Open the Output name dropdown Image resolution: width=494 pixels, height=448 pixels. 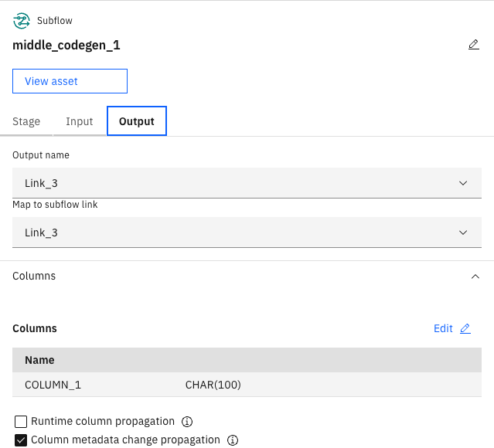click(x=247, y=183)
